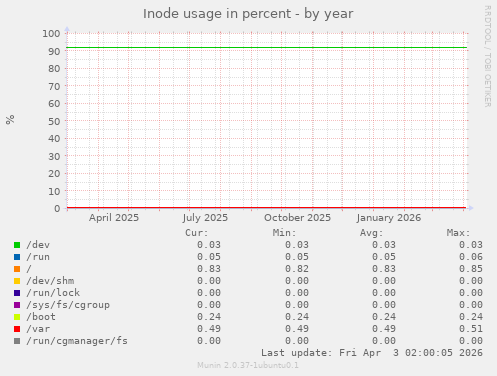
Task: Click the orange root filesystem legend swatch
Action: 17,269
